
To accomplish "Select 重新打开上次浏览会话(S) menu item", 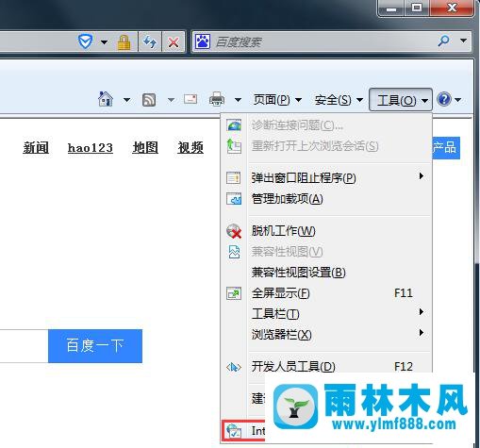I will point(325,145).
